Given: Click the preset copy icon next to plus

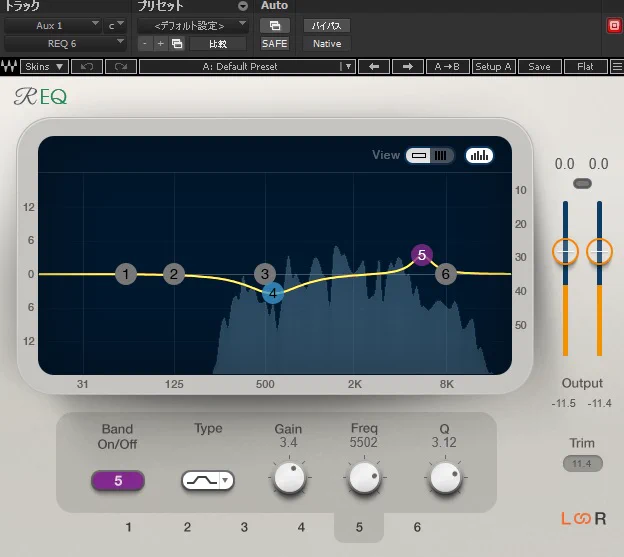Looking at the screenshot, I should click(x=177, y=44).
